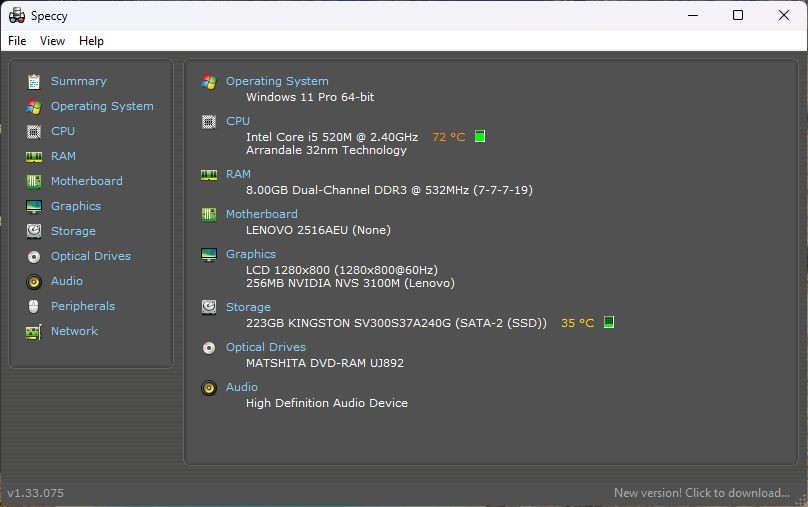Click the green CPU temperature indicator icon
This screenshot has height=507, width=808.
480,137
